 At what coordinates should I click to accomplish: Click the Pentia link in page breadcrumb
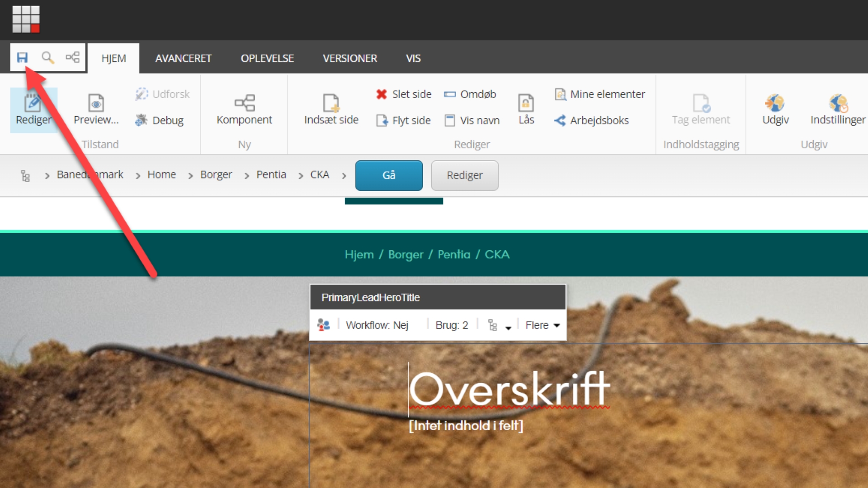tap(453, 254)
